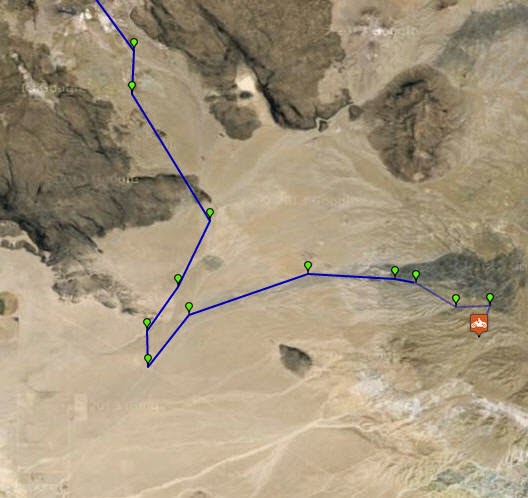Select the northernmost green waypoint pin
528x498 pixels.
coord(134,44)
